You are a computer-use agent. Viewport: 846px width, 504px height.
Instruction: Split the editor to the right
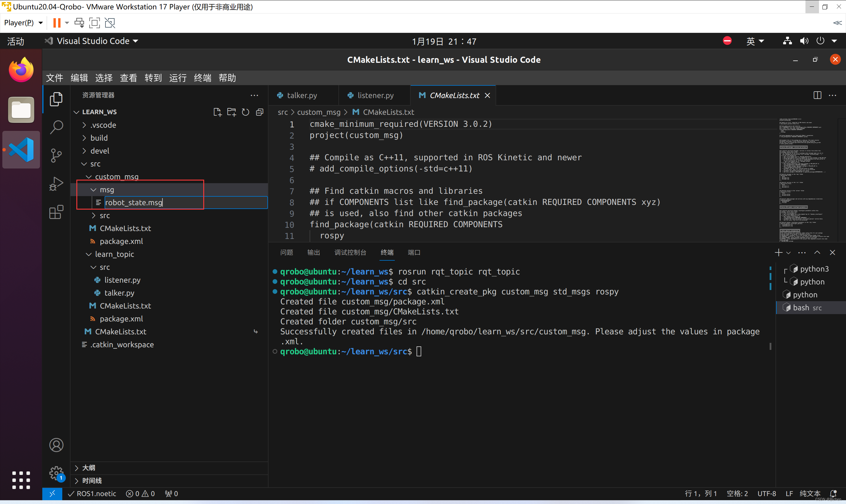(817, 95)
